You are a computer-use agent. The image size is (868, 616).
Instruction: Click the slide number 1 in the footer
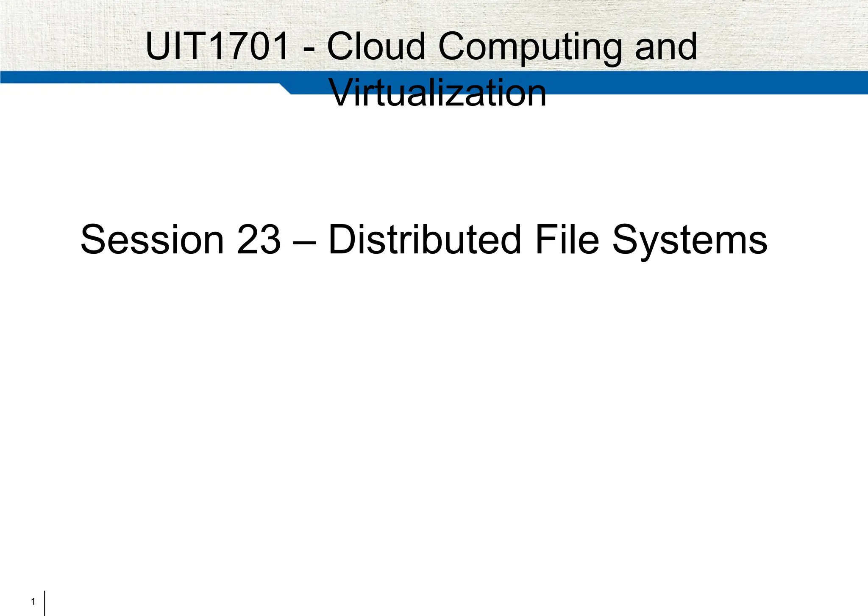tap(33, 602)
